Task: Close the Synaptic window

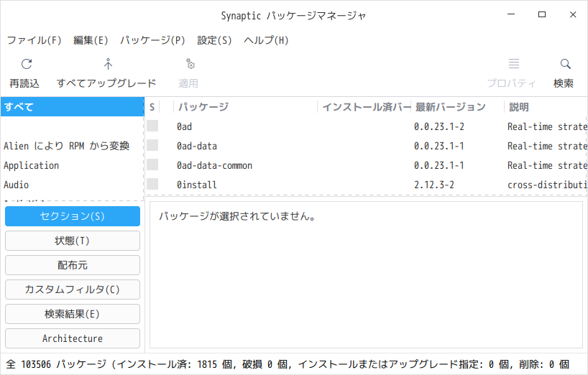Action: 573,14
